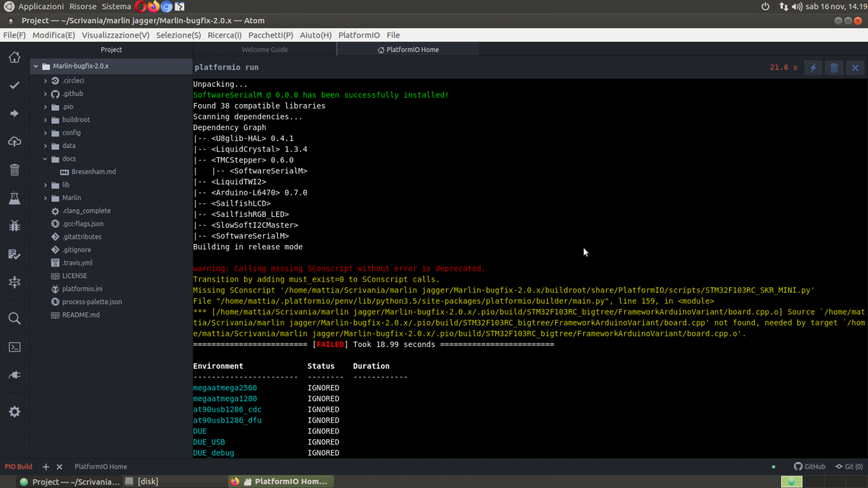Image resolution: width=868 pixels, height=488 pixels.
Task: Open Serial Monitor plug icon
Action: coord(14,375)
